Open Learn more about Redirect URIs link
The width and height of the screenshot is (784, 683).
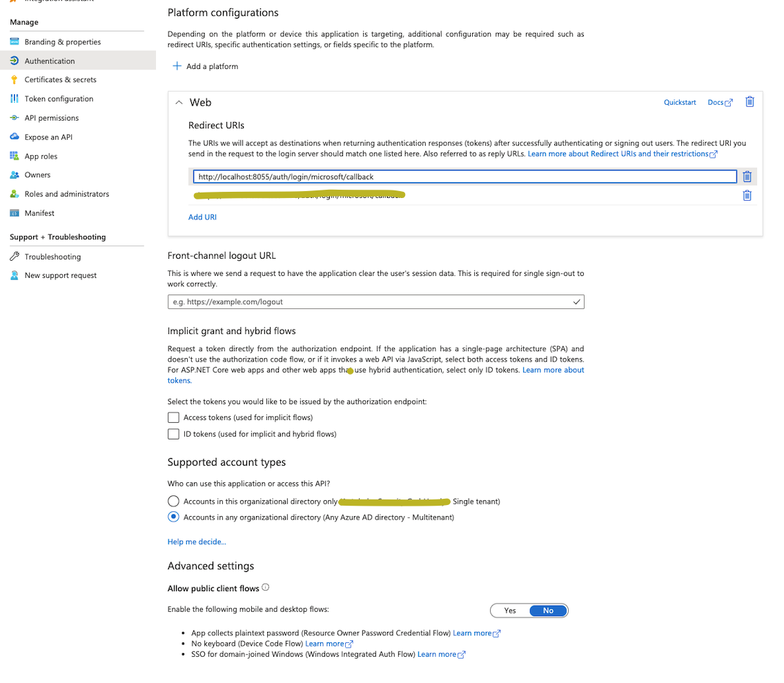623,154
